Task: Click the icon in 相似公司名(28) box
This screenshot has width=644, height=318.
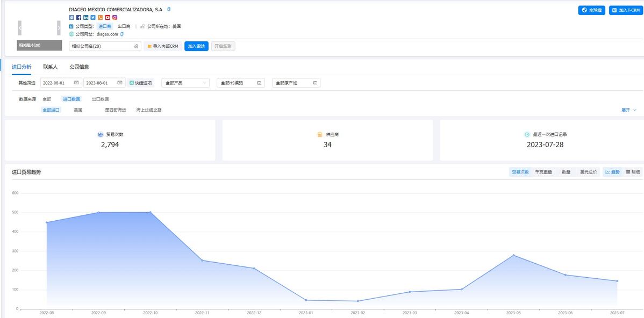Action: point(136,46)
